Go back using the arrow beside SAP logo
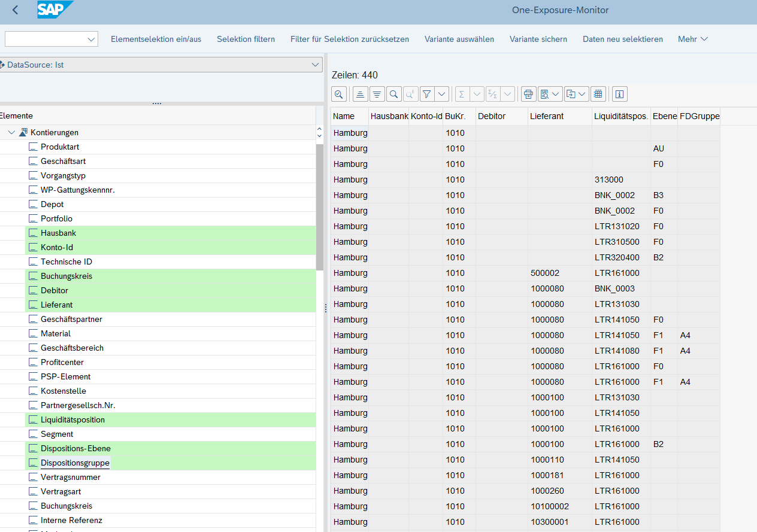 click(x=15, y=10)
